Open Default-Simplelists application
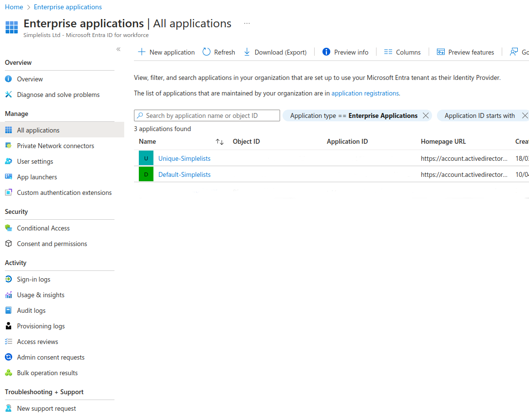Screen dimensions: 529x420 (185, 175)
